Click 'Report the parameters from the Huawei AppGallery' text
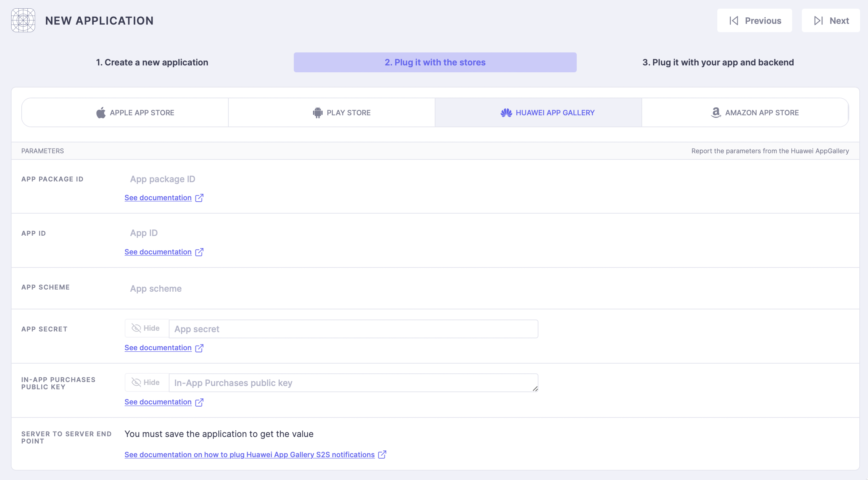This screenshot has width=868, height=480. (x=770, y=151)
